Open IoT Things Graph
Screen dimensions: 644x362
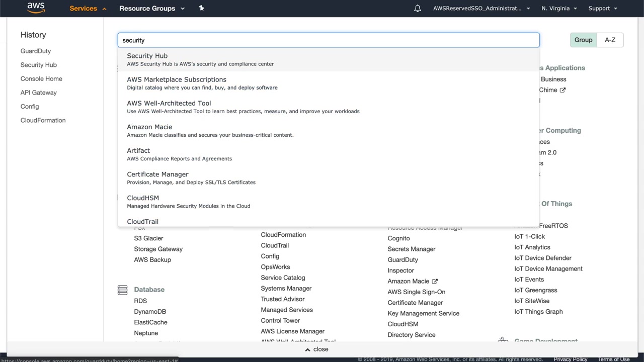[x=538, y=312]
